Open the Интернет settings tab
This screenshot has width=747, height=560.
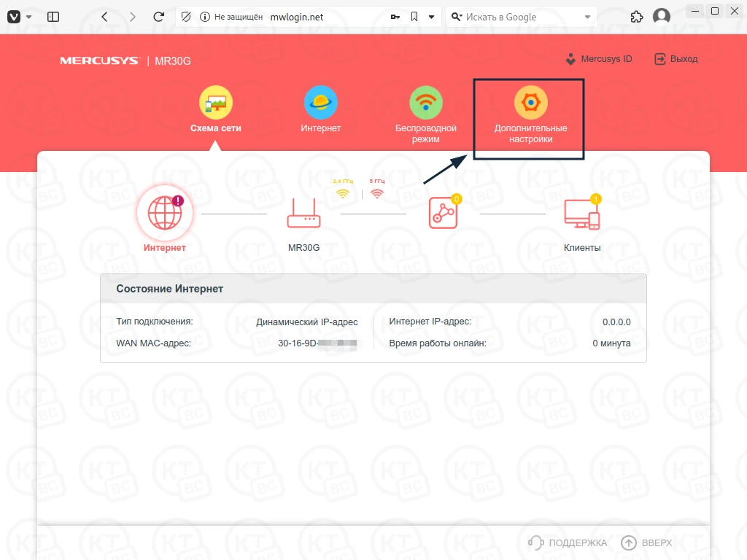321,109
